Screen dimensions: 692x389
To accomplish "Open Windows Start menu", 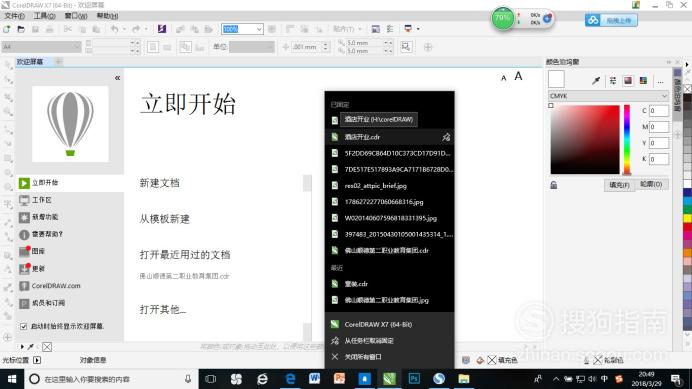I will click(12, 379).
